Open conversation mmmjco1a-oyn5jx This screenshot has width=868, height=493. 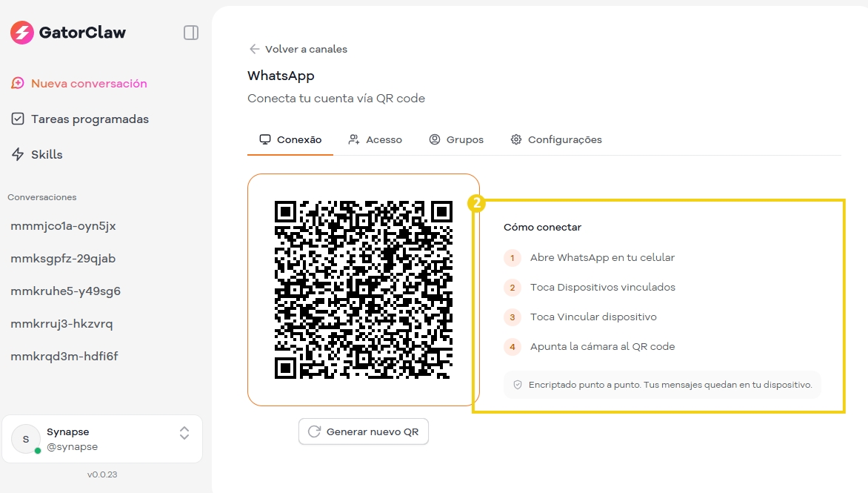coord(63,226)
